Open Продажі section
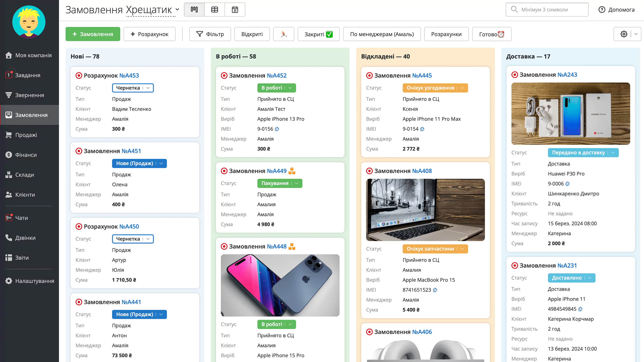This screenshot has height=362, width=644. pos(29,135)
